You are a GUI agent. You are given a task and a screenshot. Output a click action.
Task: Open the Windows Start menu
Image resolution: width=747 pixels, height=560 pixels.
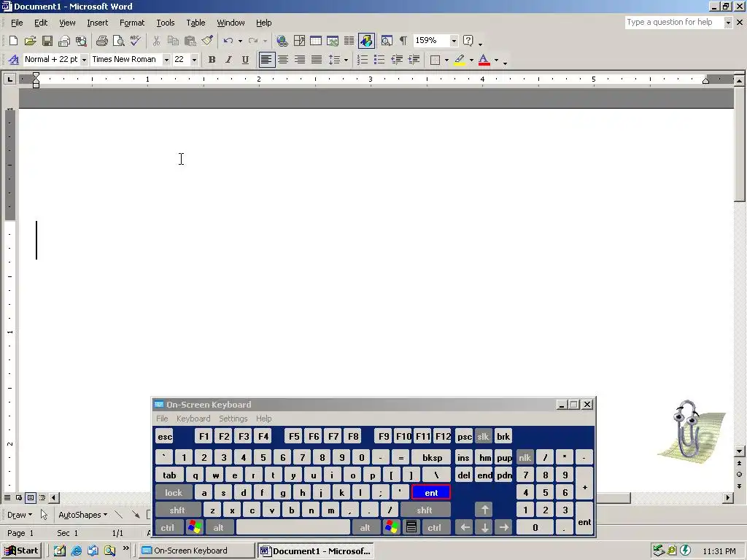coord(21,551)
